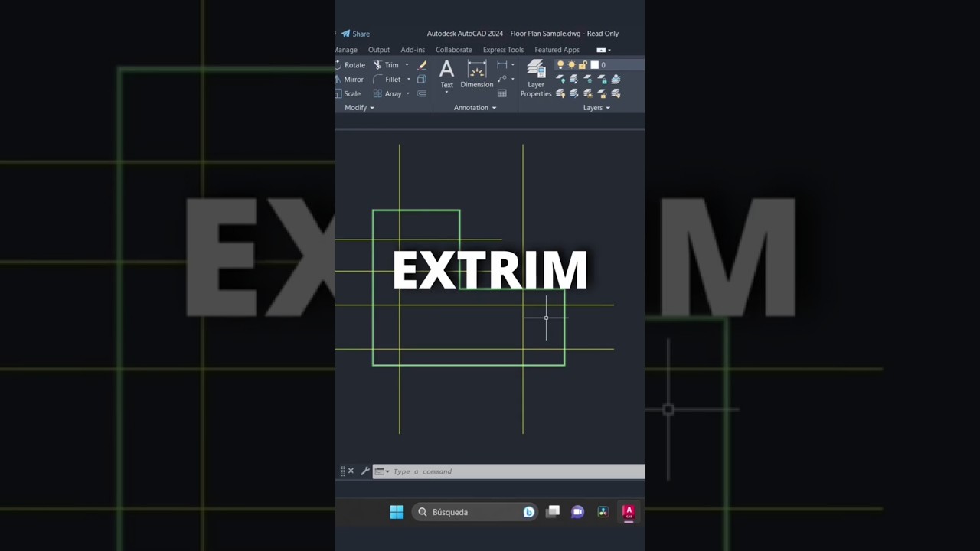Viewport: 980px width, 551px height.
Task: Open DaVinci Resolve from the taskbar
Action: click(603, 512)
